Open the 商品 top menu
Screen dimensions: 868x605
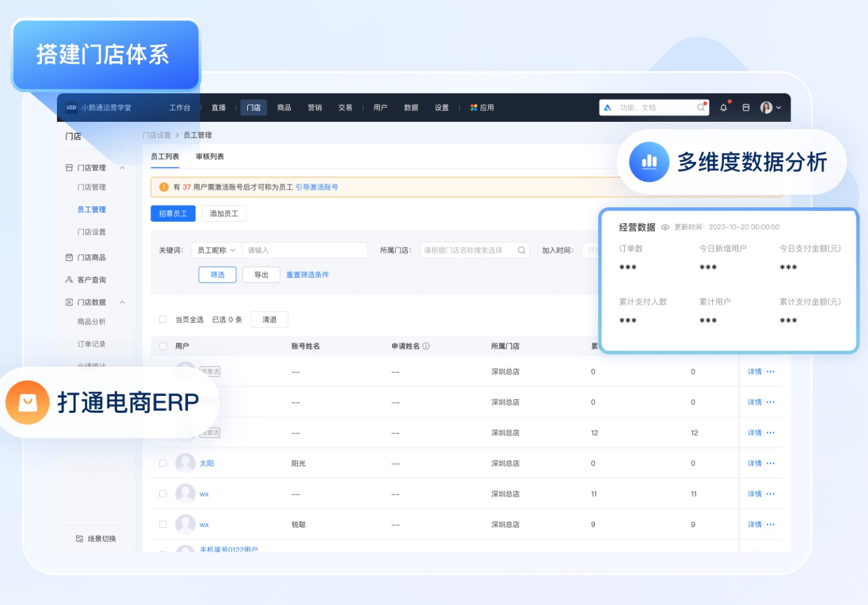(x=284, y=108)
